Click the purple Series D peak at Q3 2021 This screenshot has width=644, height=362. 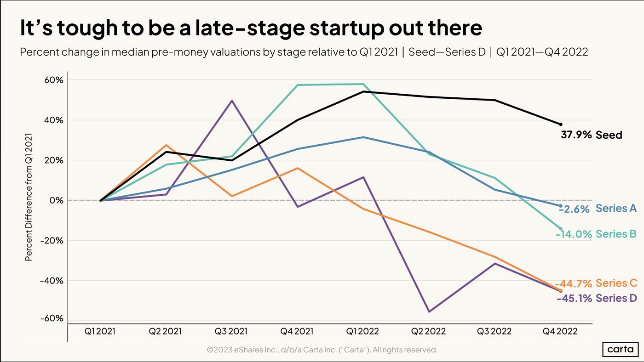[x=232, y=101]
